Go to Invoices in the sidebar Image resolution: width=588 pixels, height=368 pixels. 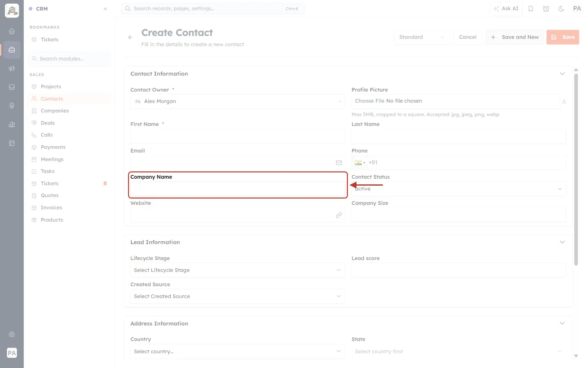coord(51,208)
